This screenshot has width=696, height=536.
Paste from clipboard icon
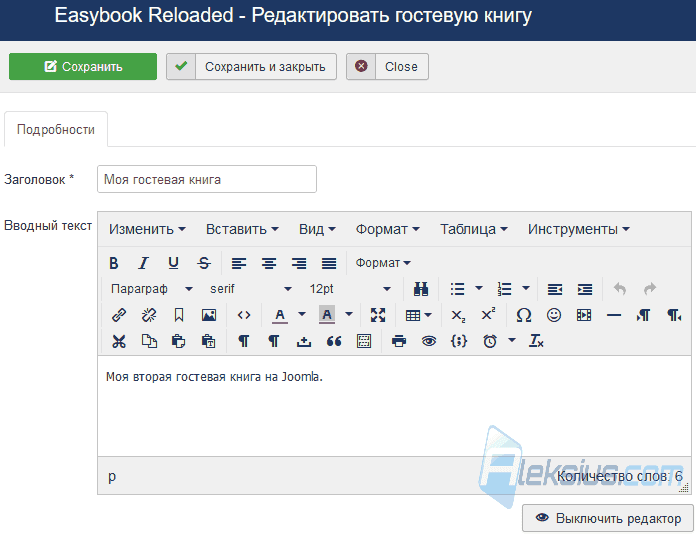tap(178, 341)
